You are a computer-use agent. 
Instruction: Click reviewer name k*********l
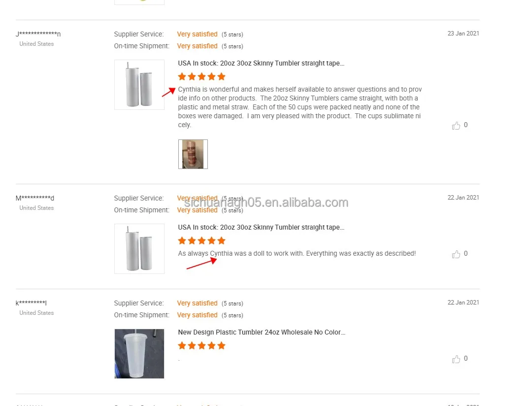(31, 303)
